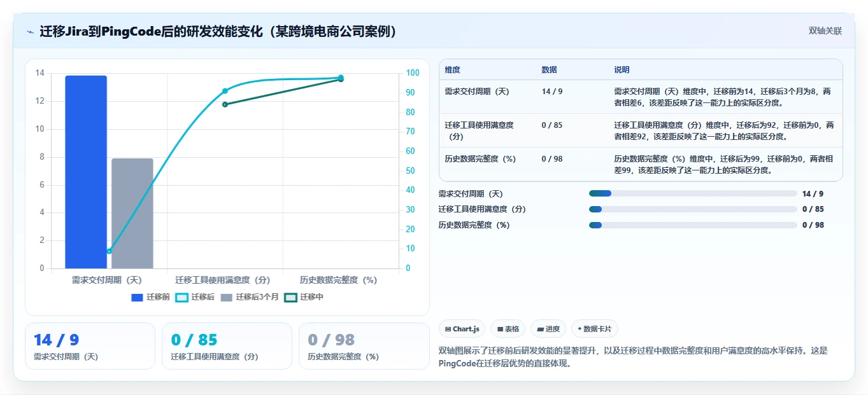Click the 迁移中 point at 迁移工具使用满意度
The height and width of the screenshot is (395, 868).
pos(225,104)
